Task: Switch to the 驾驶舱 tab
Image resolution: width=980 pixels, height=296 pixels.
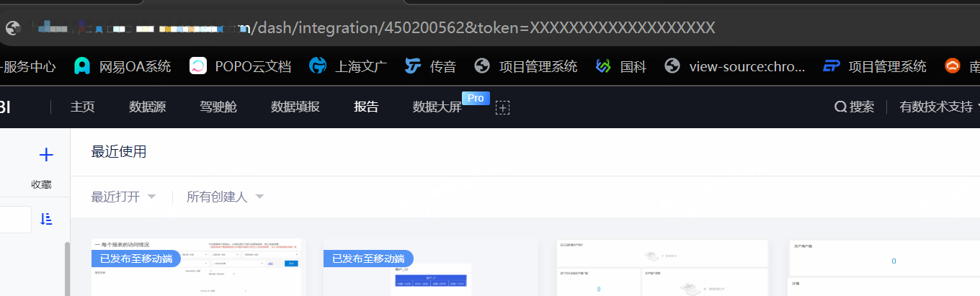Action: pos(218,107)
